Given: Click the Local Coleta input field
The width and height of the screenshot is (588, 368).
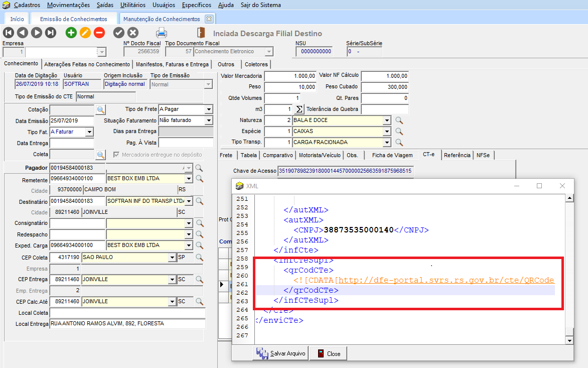Looking at the screenshot, I should point(127,313).
